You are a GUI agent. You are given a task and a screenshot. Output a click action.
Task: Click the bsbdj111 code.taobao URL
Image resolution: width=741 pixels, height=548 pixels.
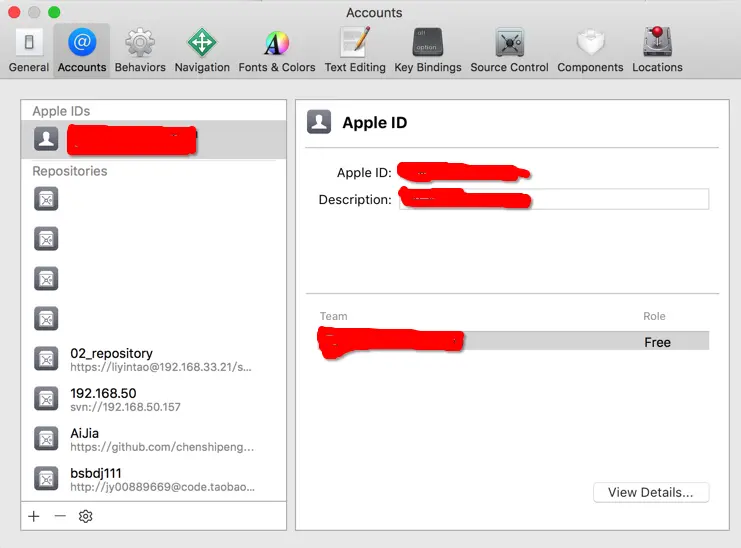(x=163, y=487)
